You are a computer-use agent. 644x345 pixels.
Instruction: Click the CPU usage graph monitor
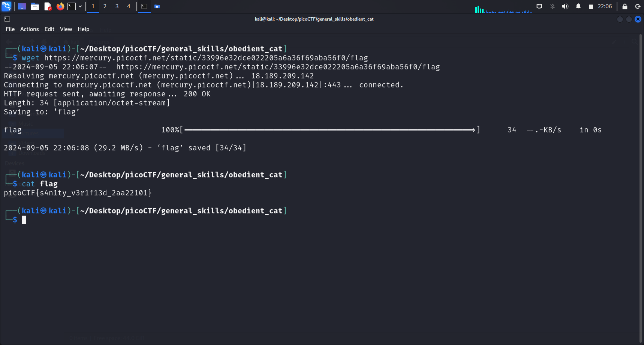coord(503,8)
